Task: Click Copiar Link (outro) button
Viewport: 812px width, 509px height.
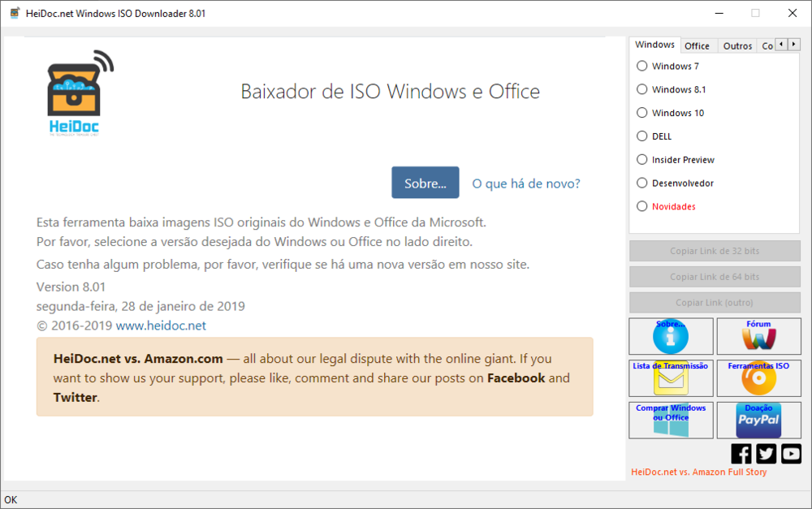Action: 715,303
